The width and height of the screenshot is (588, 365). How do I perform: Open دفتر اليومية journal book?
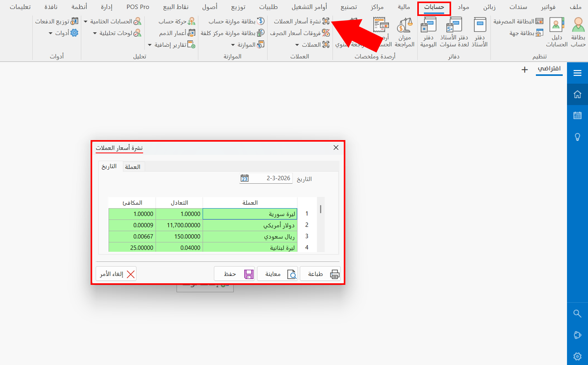[428, 32]
